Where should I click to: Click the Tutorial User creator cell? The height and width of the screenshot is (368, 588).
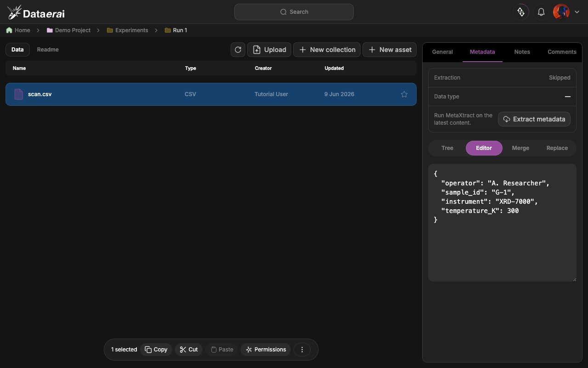(x=271, y=94)
